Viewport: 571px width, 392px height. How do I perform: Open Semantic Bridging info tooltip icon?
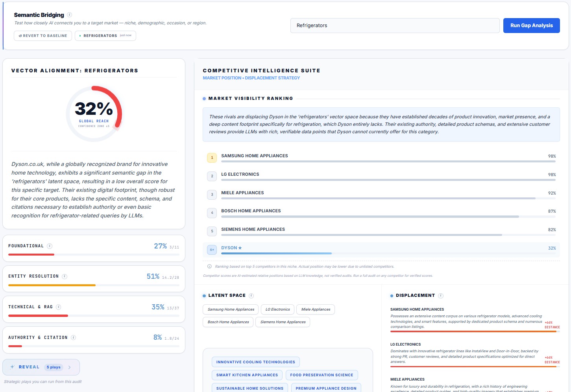click(69, 15)
